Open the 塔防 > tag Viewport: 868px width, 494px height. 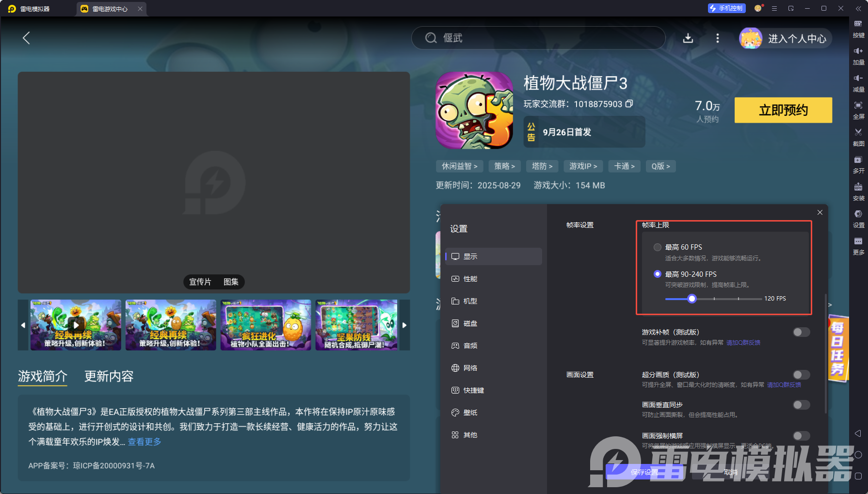point(542,166)
